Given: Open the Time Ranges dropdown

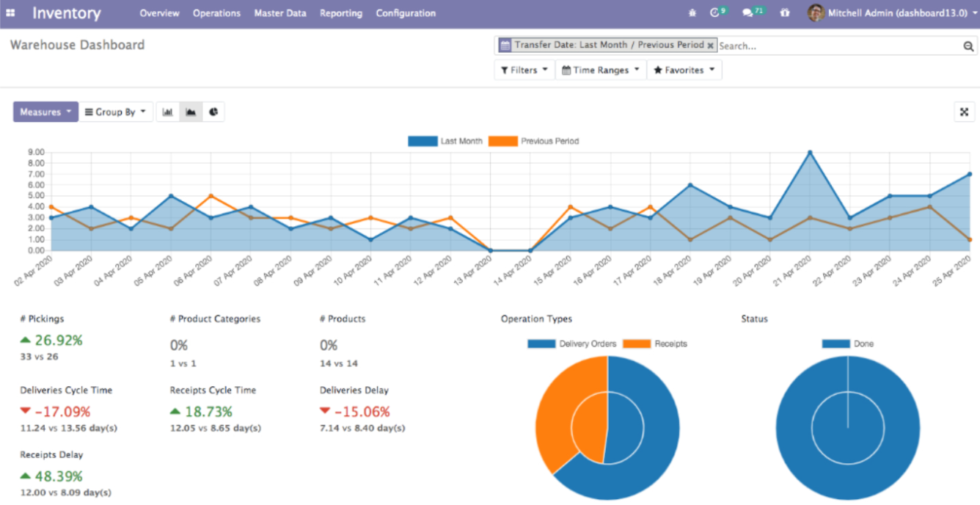Looking at the screenshot, I should tap(601, 70).
